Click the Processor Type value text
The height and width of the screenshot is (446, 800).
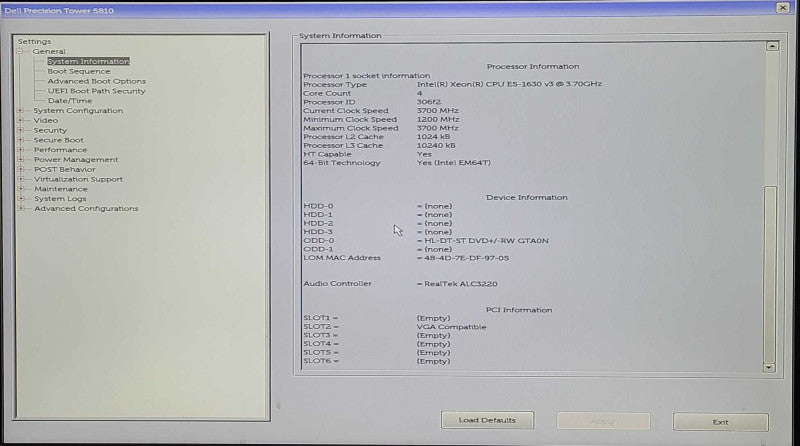(x=509, y=84)
